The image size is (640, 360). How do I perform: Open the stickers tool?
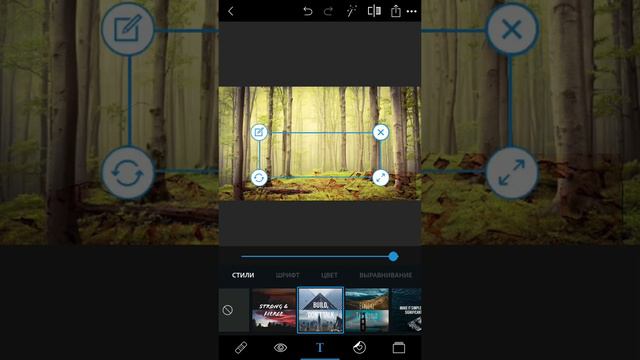click(359, 348)
